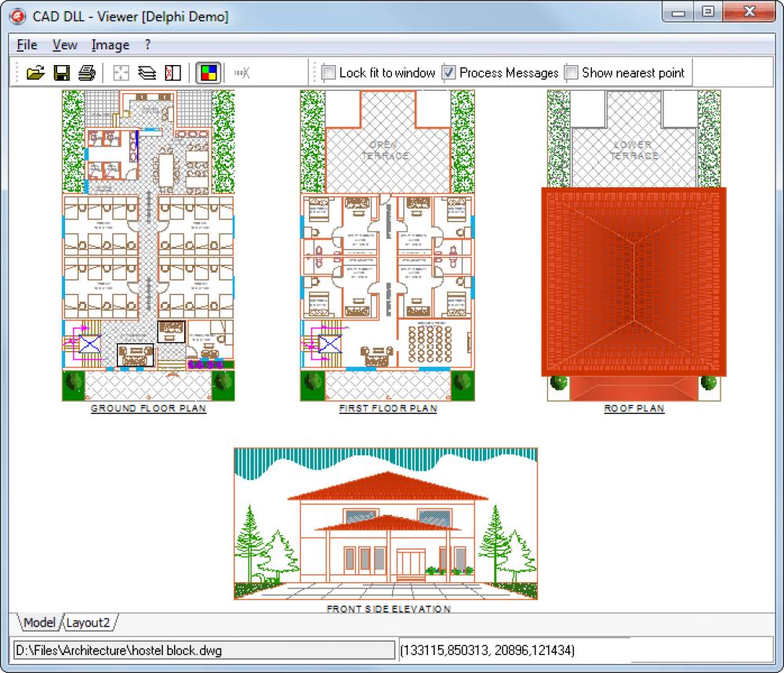Disable Process Messages
The height and width of the screenshot is (673, 784).
pos(448,71)
